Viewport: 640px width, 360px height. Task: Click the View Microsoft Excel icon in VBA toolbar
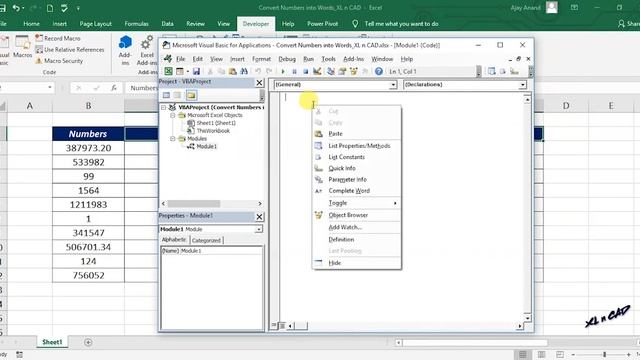(x=168, y=71)
